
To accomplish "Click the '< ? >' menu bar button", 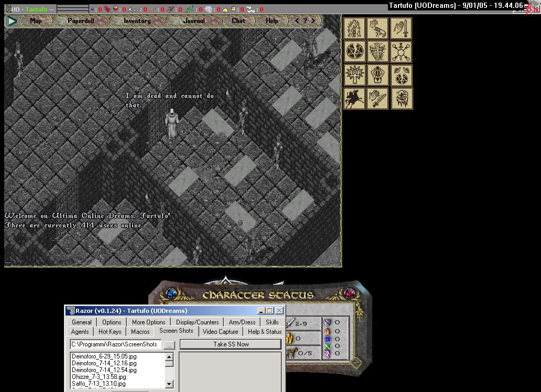I will (305, 21).
